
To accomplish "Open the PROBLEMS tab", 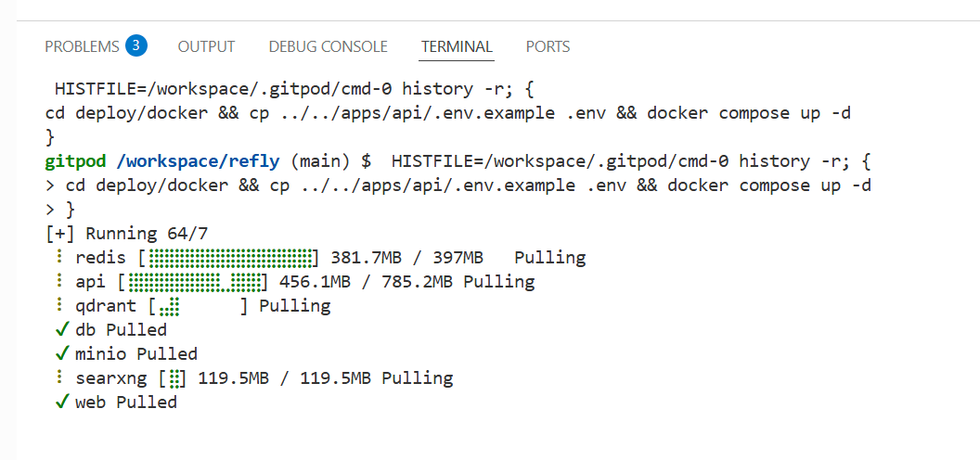I will tap(82, 46).
